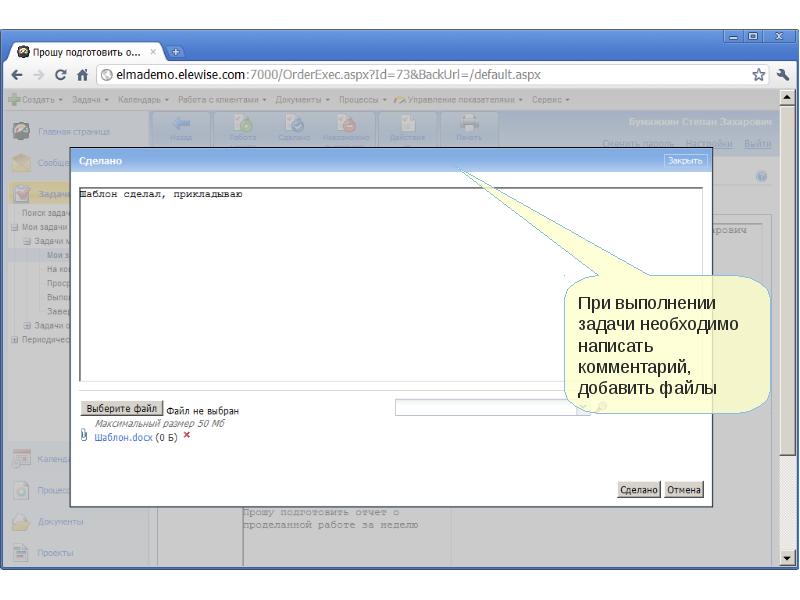Viewport: 800px width, 600px height.
Task: Expand the Периодические tree node
Action: pyautogui.click(x=15, y=339)
